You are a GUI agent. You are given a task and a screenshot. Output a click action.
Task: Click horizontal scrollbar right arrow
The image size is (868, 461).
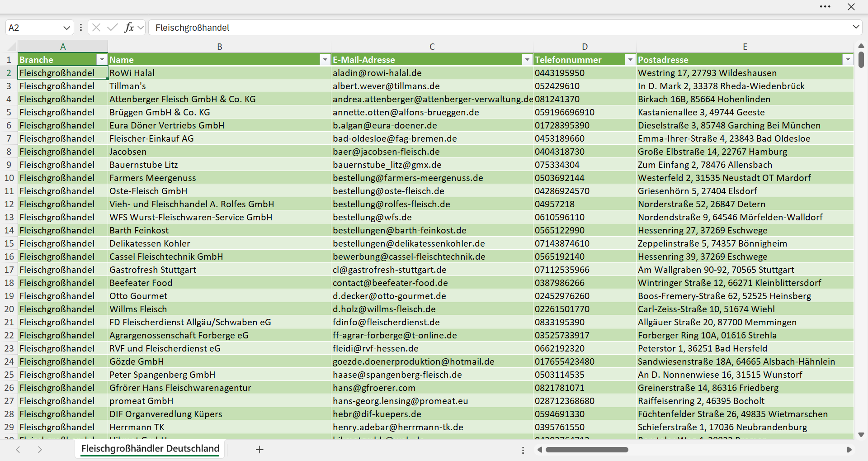(849, 450)
